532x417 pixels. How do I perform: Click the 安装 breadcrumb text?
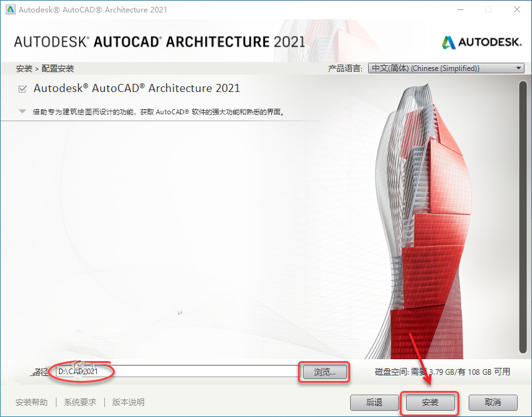click(x=24, y=68)
